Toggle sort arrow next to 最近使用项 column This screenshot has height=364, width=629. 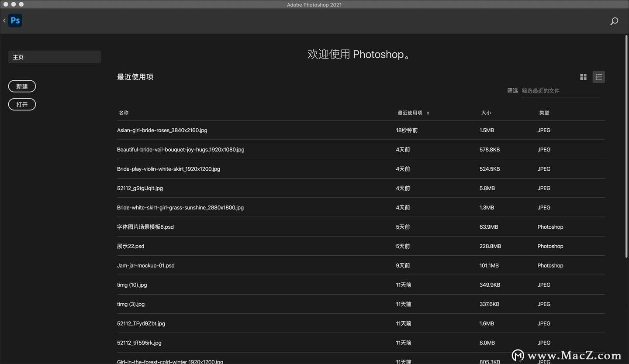(x=428, y=113)
